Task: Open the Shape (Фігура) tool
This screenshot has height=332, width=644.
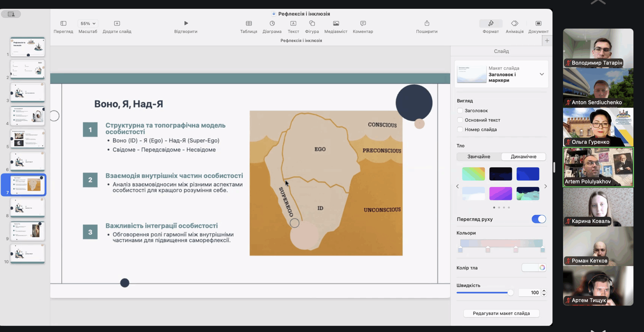Action: 312,23
